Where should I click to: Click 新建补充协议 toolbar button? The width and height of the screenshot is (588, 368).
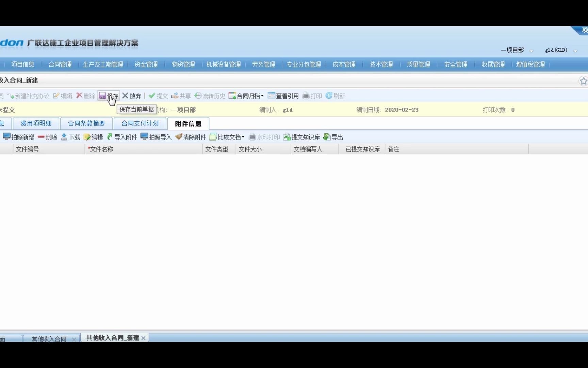click(x=28, y=96)
